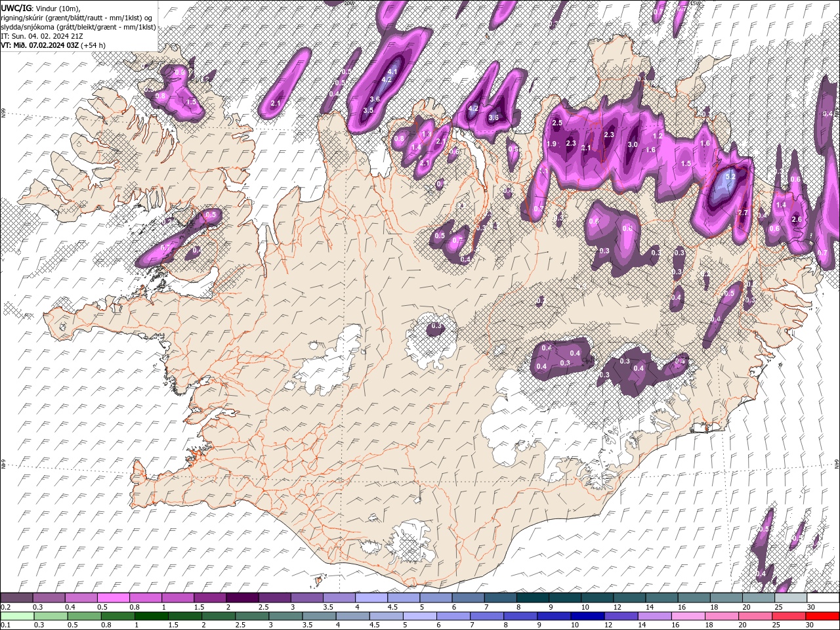Image resolution: width=840 pixels, height=630 pixels.
Task: Click the darkest purple snow legend swatch labeled 2
Action: coord(241,598)
